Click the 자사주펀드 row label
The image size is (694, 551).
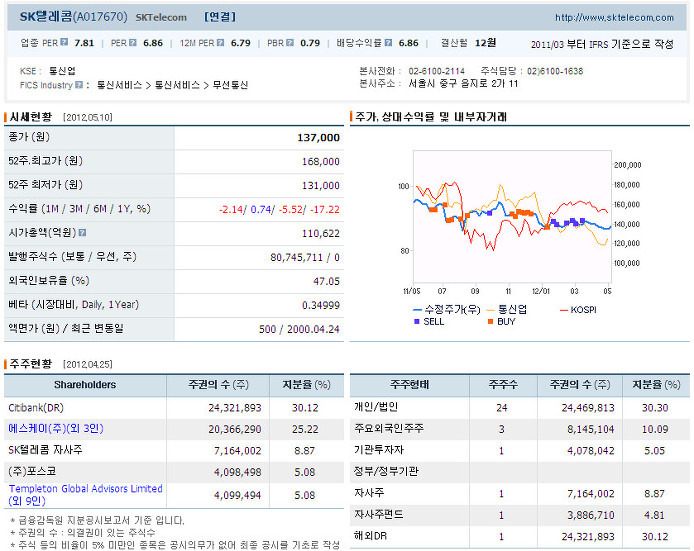click(378, 514)
